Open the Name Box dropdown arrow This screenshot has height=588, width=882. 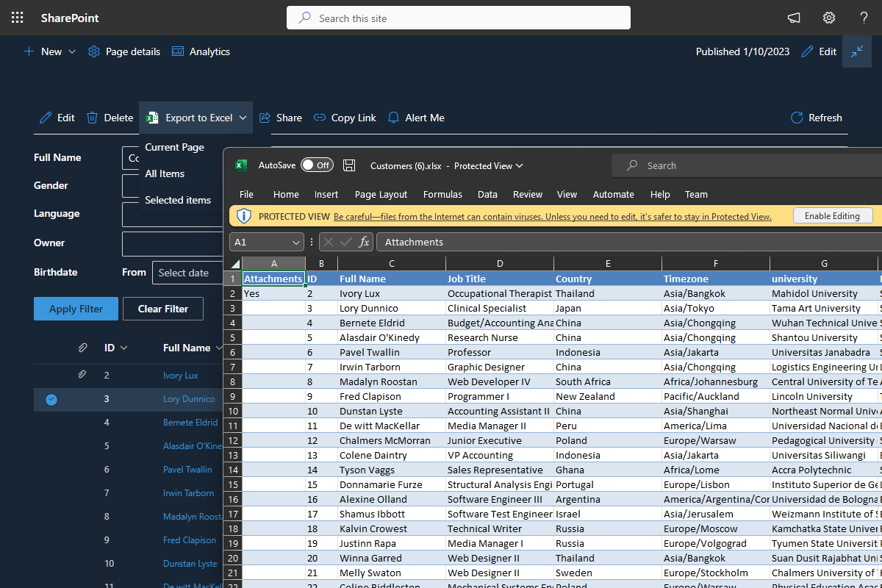[x=296, y=242]
